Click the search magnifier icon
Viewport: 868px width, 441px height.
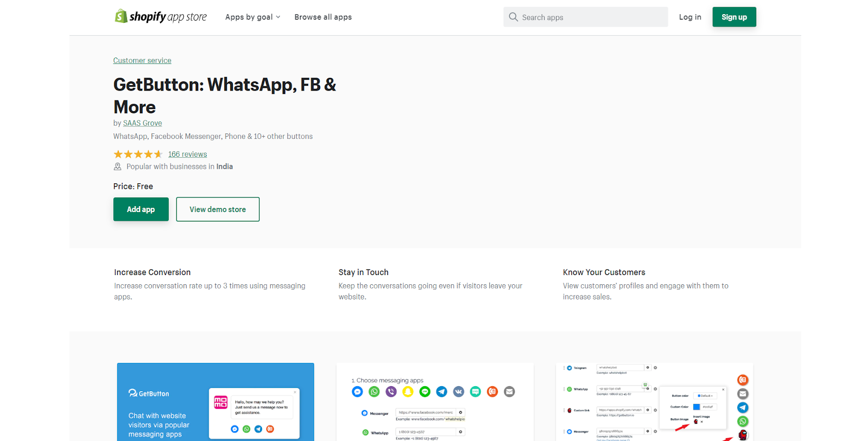coord(513,17)
